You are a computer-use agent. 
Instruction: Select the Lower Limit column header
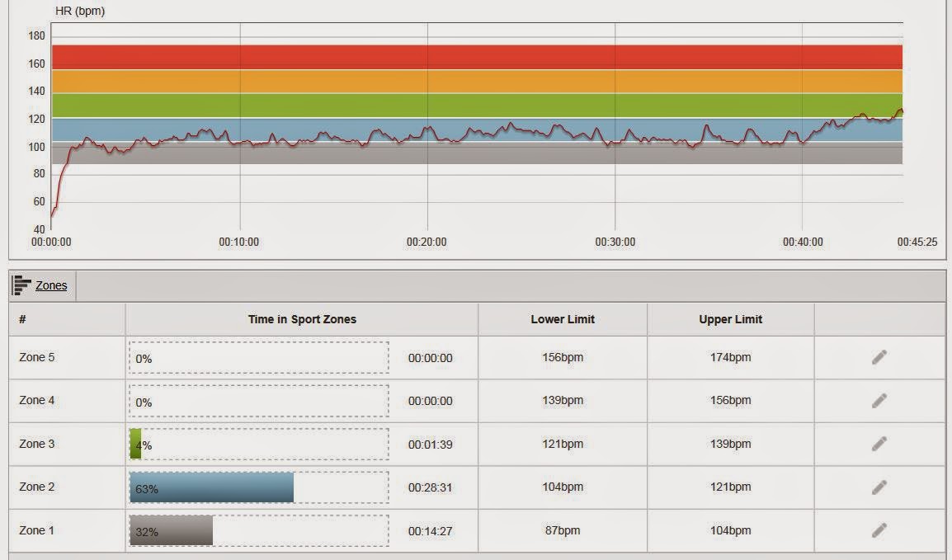point(563,319)
